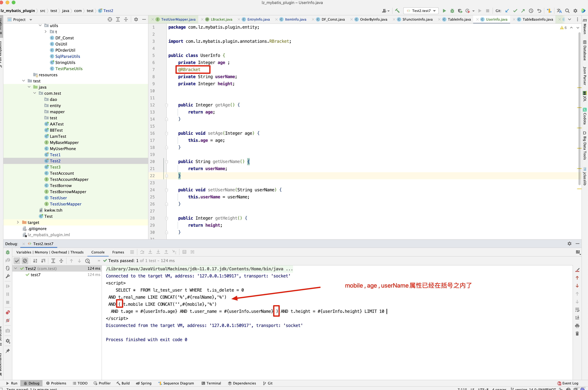Image resolution: width=588 pixels, height=390 pixels.
Task: Click Git commit checkmark icon
Action: [x=515, y=11]
